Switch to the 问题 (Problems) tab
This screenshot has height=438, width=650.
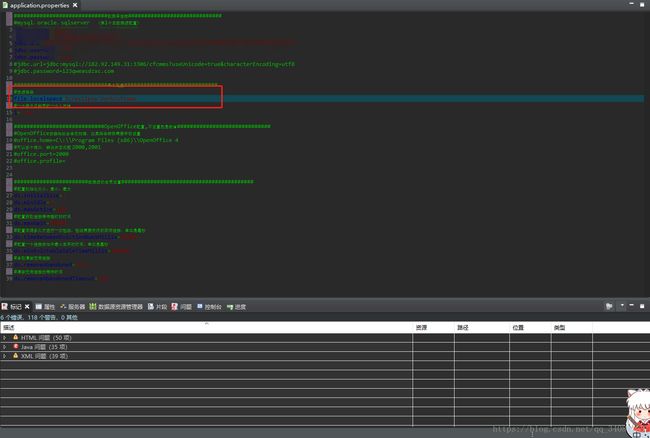[x=182, y=307]
